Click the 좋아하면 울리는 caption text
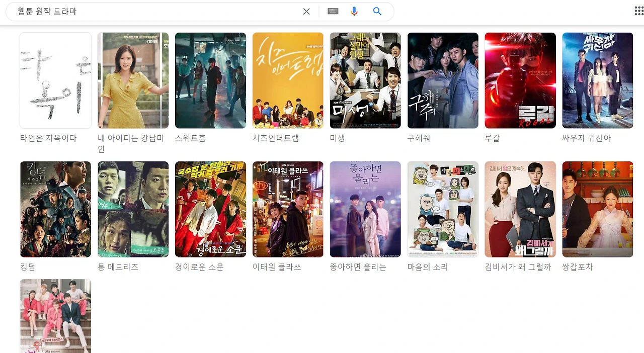 tap(358, 267)
